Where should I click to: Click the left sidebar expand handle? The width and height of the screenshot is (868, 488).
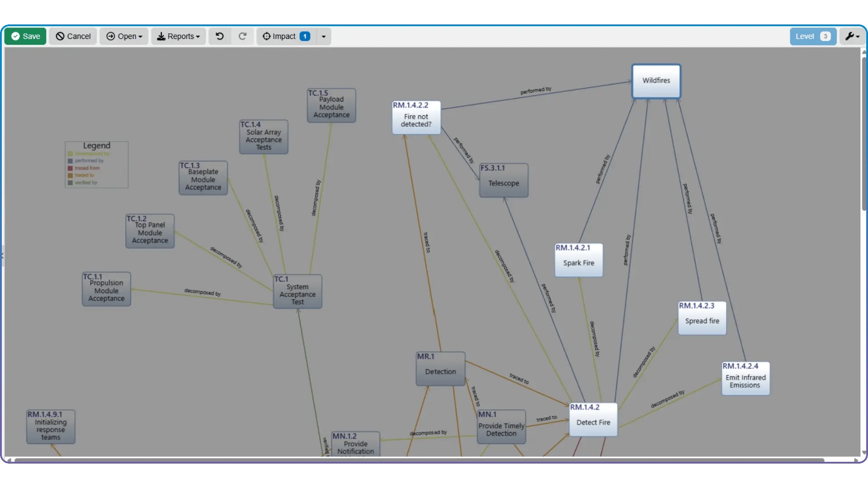point(2,256)
